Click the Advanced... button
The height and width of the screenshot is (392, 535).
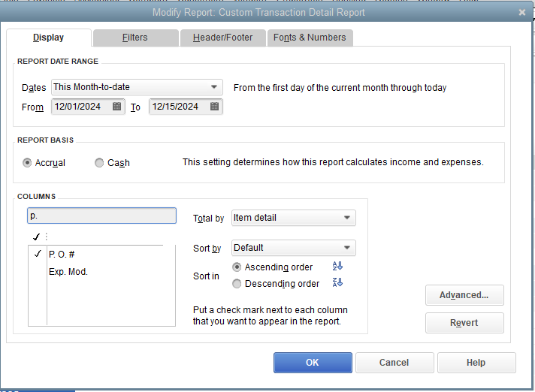point(464,295)
